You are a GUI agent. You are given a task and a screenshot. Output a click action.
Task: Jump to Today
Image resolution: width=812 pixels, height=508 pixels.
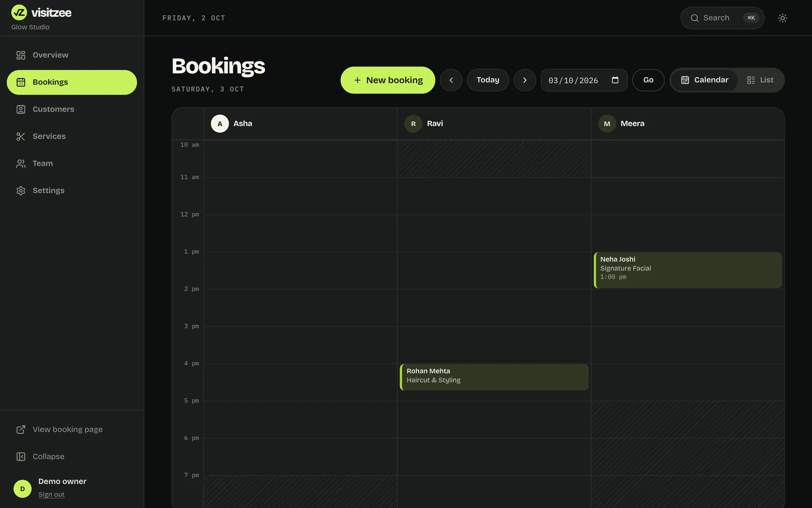[x=488, y=80]
